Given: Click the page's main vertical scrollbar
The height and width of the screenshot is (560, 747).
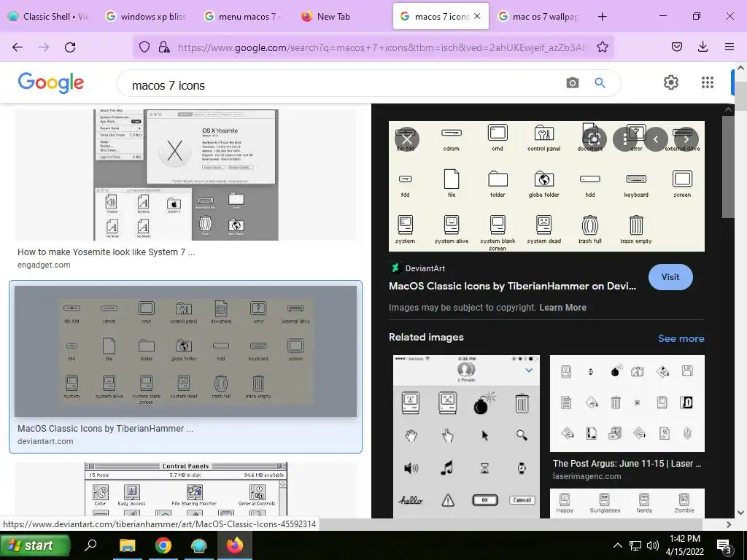Looking at the screenshot, I should click(741, 96).
